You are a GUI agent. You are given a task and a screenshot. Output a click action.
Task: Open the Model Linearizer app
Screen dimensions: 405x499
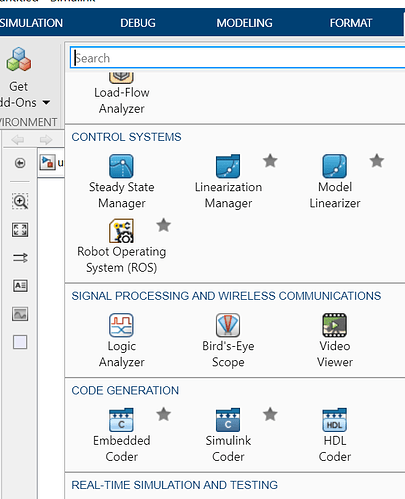(335, 181)
